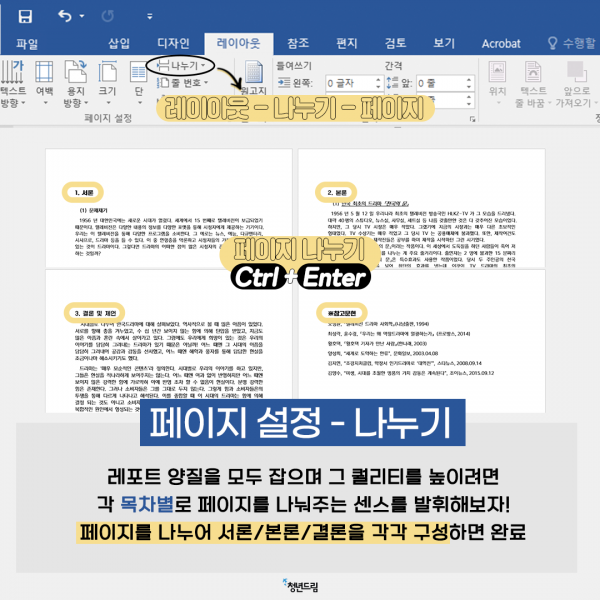The image size is (600, 600).
Task: Click the 2. 본론 heading on page two
Action: [337, 192]
